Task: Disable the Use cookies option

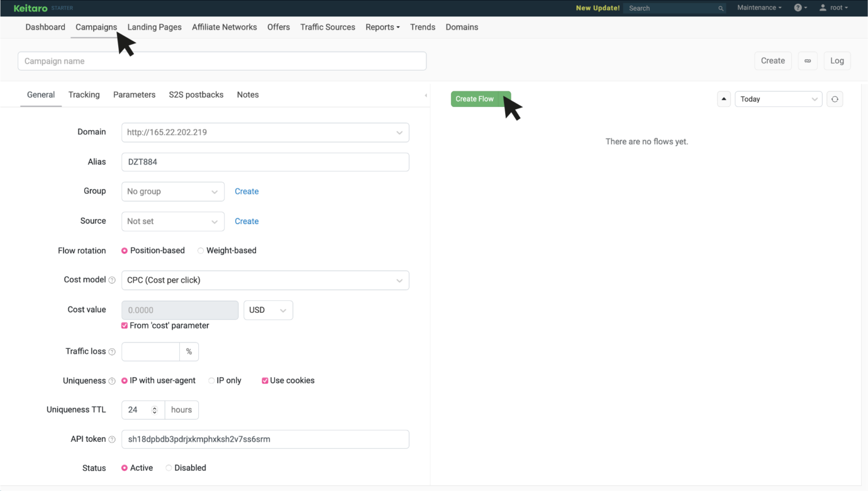Action: coord(265,380)
